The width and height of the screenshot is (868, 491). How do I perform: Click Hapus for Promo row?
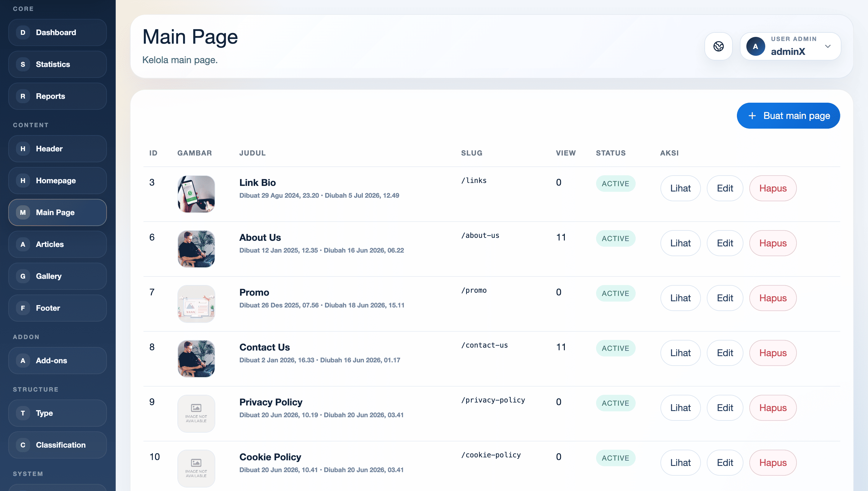(x=773, y=298)
